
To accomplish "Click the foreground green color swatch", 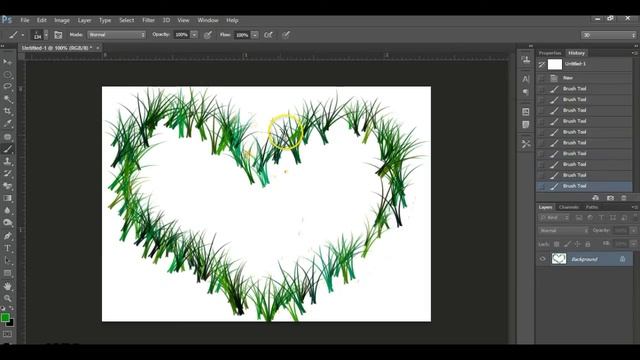I will click(x=4, y=317).
